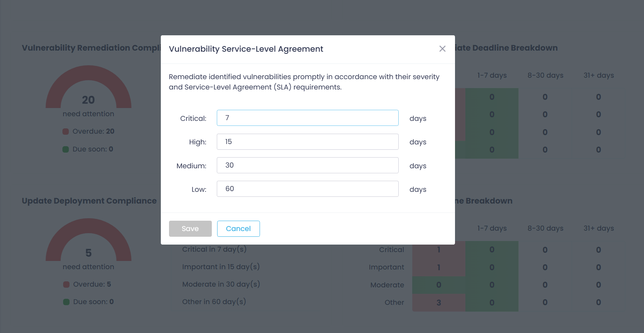Click the Update Deployment Compliance heading
Viewport: 644px width, 333px height.
89,201
